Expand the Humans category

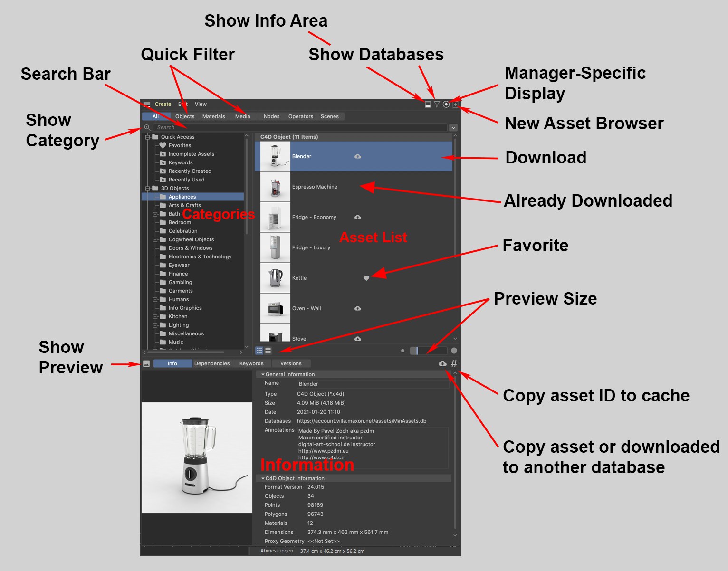point(155,299)
